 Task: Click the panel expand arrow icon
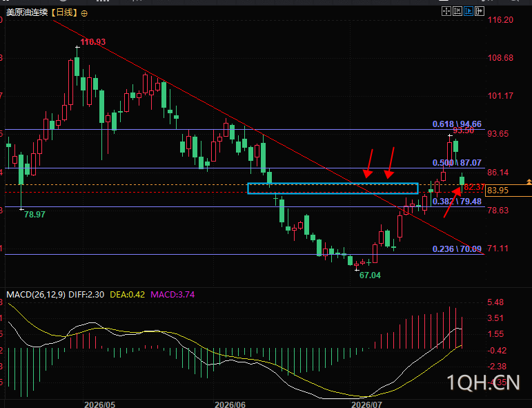tap(480, 11)
